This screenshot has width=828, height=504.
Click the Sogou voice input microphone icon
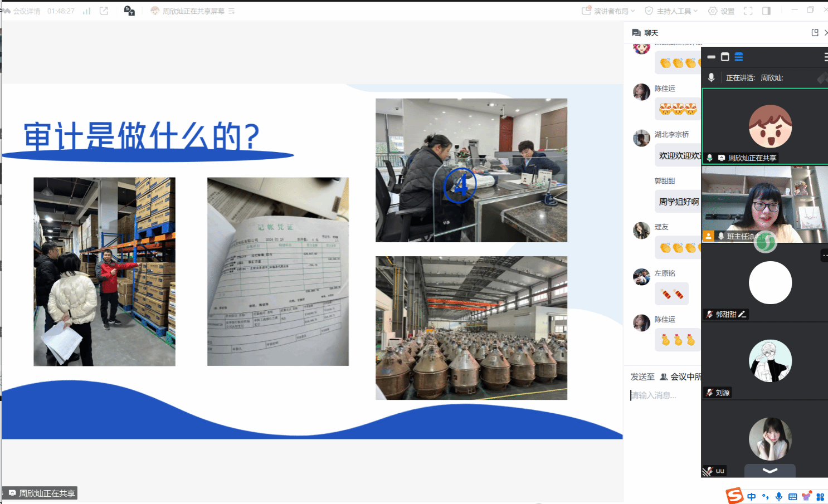[x=779, y=496]
